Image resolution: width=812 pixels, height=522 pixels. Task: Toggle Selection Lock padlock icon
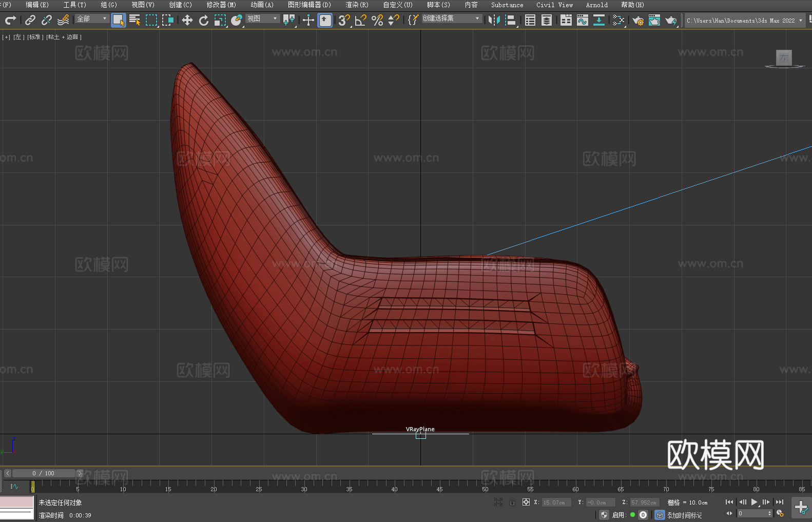tap(512, 502)
